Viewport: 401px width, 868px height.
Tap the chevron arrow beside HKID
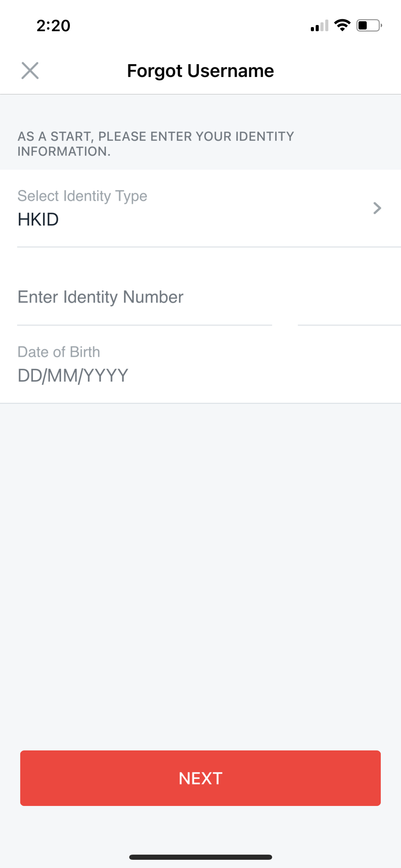pyautogui.click(x=377, y=208)
